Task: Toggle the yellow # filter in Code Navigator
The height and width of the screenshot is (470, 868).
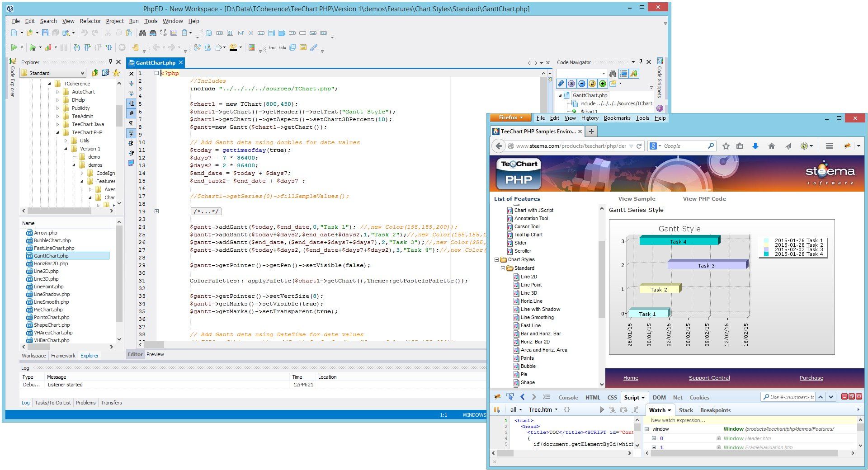Action: pyautogui.click(x=592, y=84)
